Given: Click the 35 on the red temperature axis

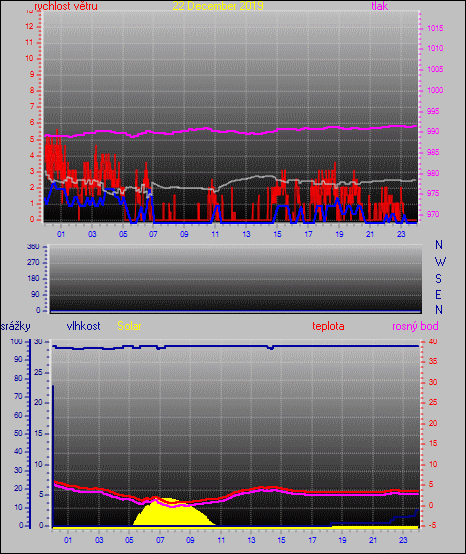Looking at the screenshot, I should coord(433,361).
